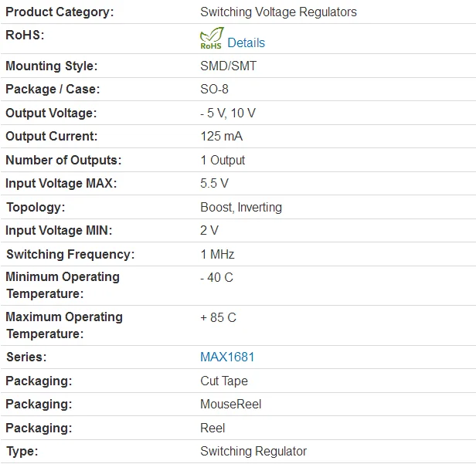Click the Reel packaging value
Screen dimensions: 476x464
click(212, 428)
